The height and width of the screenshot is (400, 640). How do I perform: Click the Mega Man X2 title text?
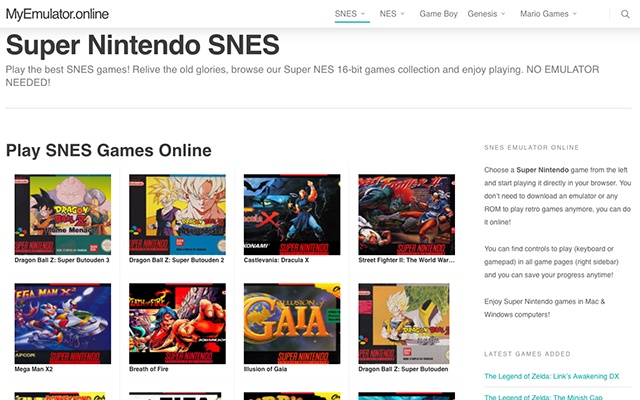click(33, 369)
